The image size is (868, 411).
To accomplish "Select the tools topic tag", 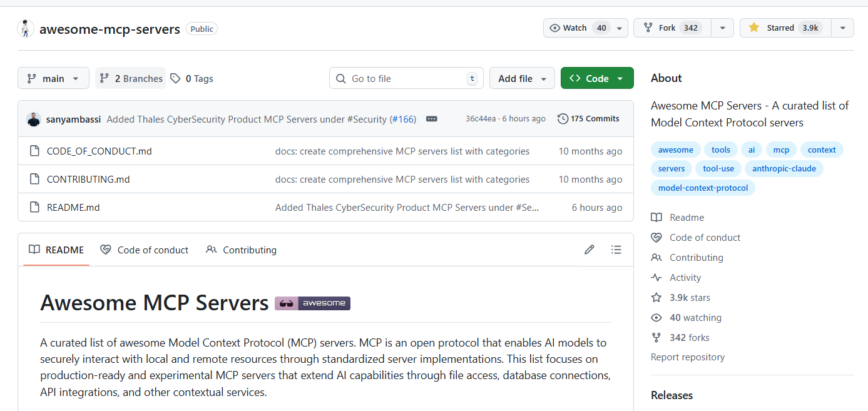I will [x=720, y=150].
